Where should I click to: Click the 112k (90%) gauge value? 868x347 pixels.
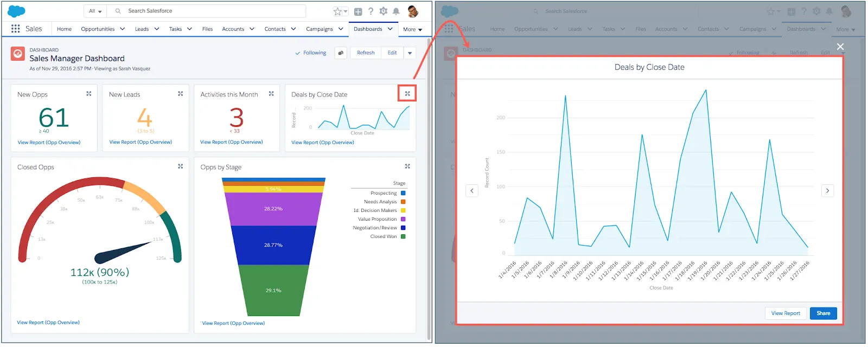coord(100,272)
